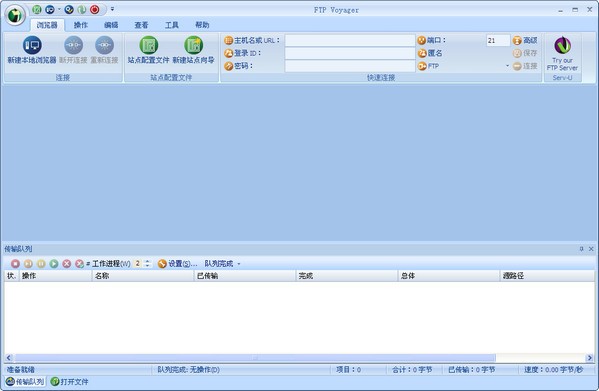Click the 已传输 column header
Image resolution: width=599 pixels, height=391 pixels.
pyautogui.click(x=245, y=276)
